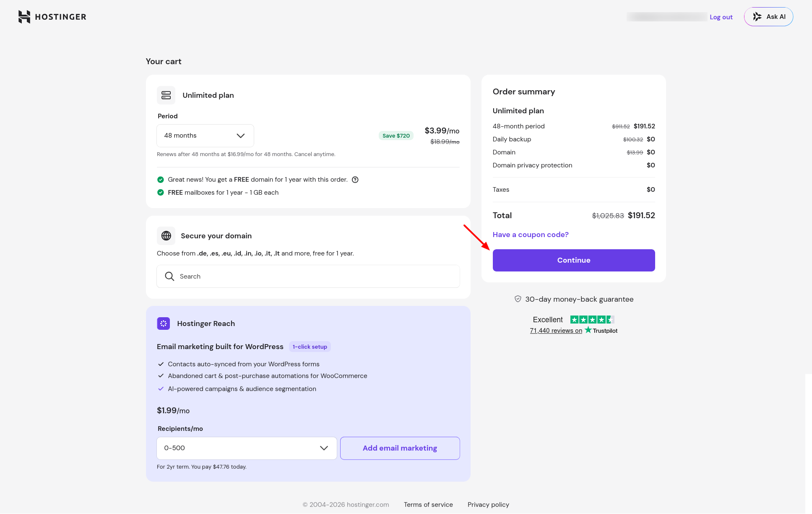Click the Secure your domain globe icon

[x=166, y=236]
